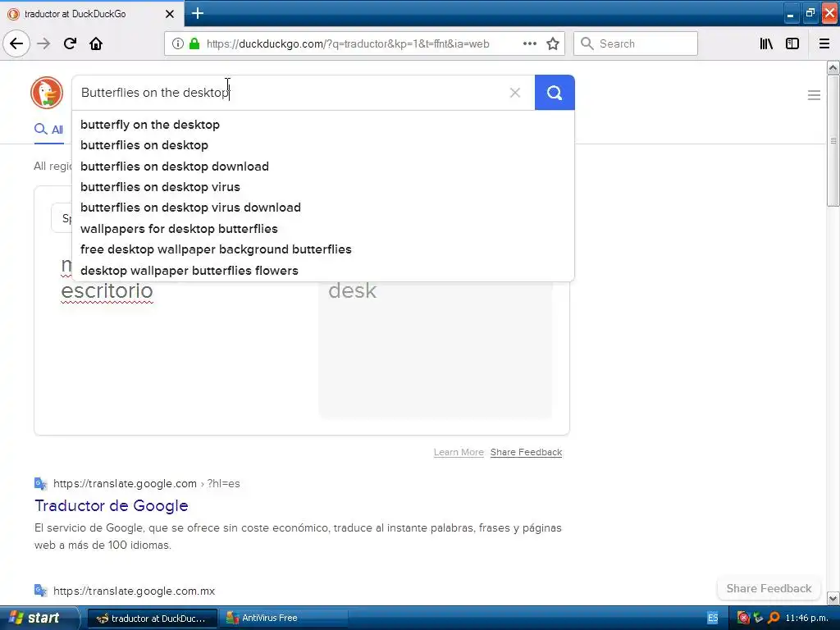
Task: Click the Firefox address bar URL
Action: pyautogui.click(x=348, y=44)
